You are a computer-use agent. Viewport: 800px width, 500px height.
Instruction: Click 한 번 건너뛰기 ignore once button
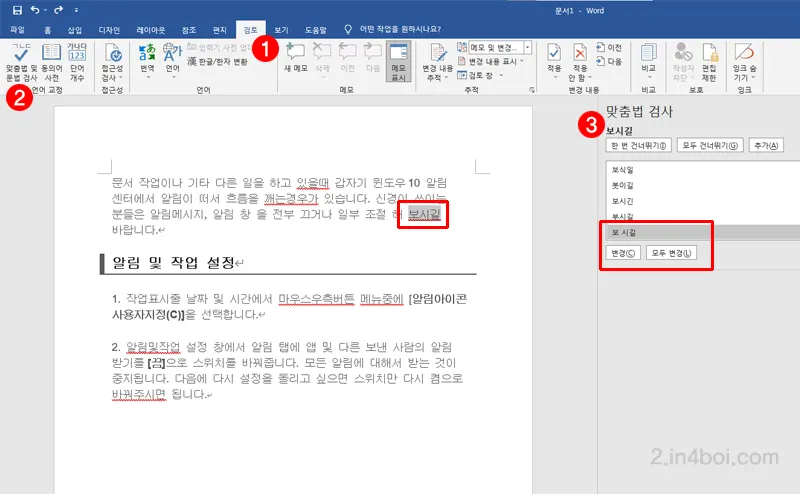(639, 145)
